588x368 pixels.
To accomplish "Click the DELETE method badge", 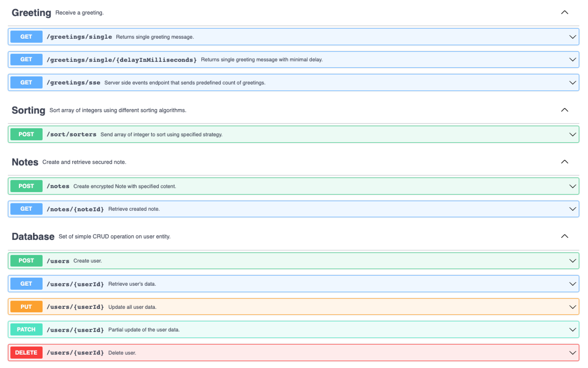I will click(x=26, y=353).
